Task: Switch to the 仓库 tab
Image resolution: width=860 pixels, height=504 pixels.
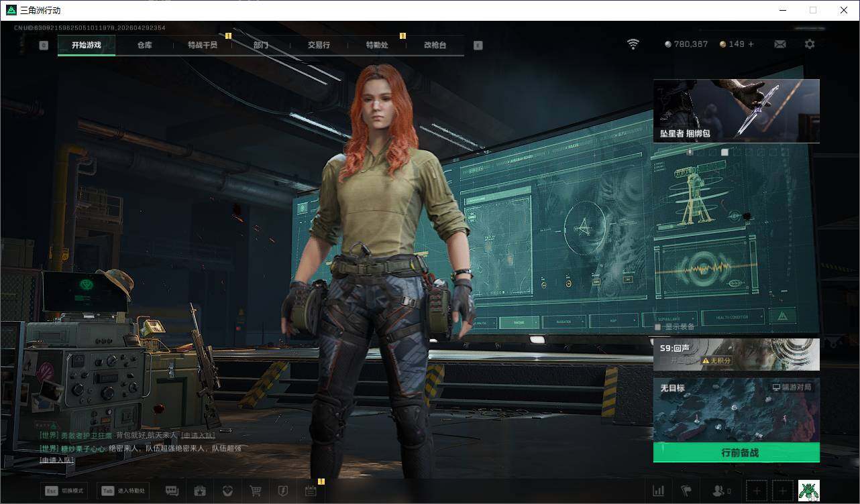Action: pos(144,45)
